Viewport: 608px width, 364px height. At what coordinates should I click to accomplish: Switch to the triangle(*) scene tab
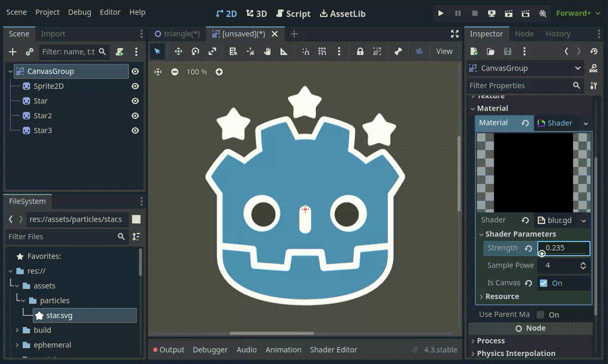[177, 34]
